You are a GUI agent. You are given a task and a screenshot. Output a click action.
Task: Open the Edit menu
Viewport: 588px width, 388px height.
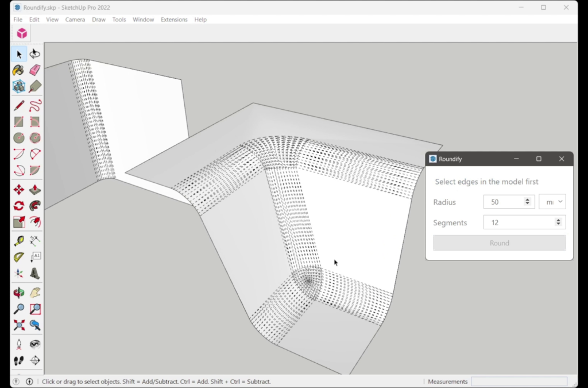pyautogui.click(x=34, y=20)
